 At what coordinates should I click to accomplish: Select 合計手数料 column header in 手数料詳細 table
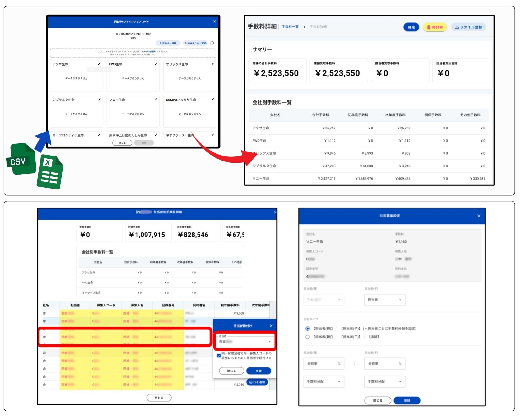321,115
